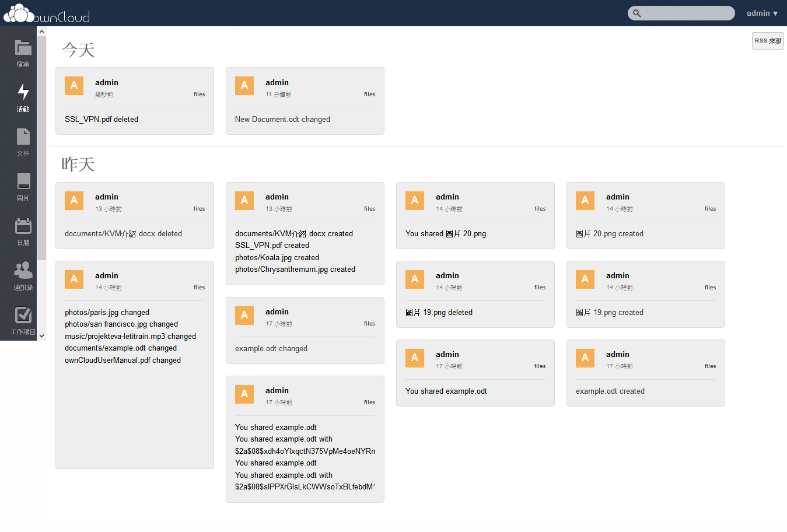The image size is (787, 532).
Task: Click files label on New Document.odt card
Action: point(369,94)
